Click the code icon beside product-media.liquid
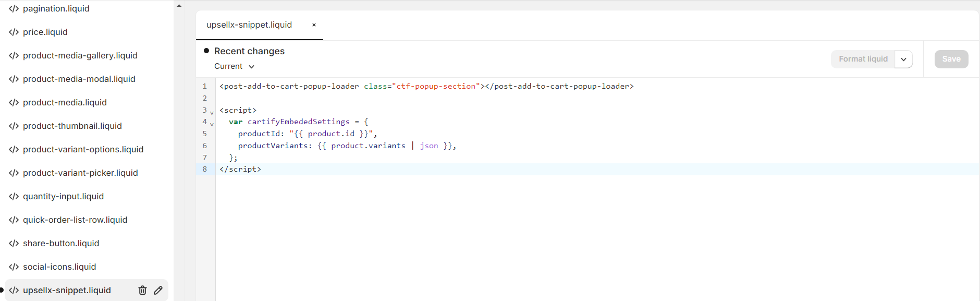 click(x=14, y=102)
